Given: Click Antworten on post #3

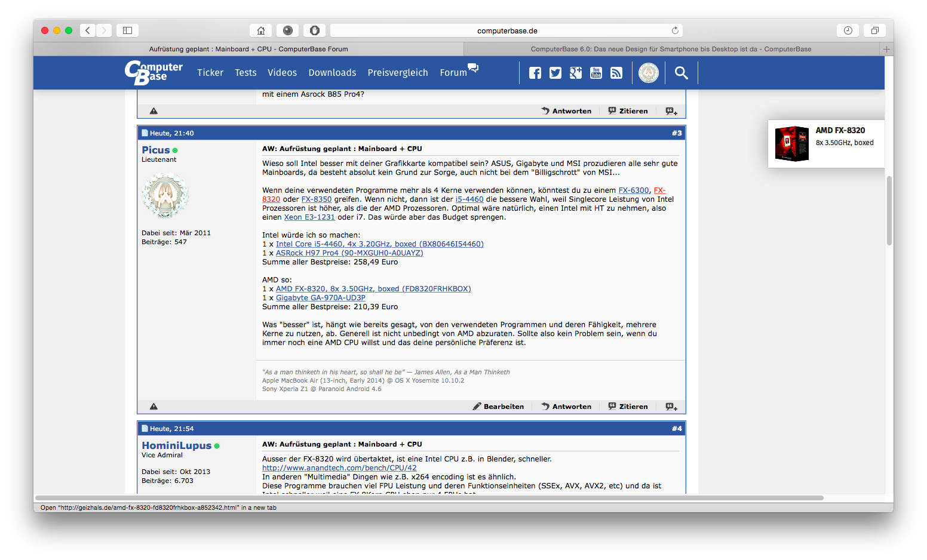Looking at the screenshot, I should 566,407.
